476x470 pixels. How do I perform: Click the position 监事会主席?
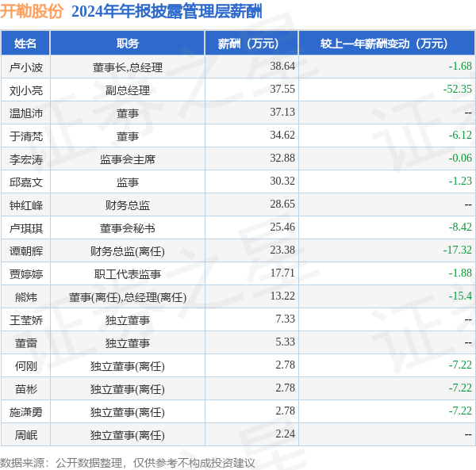[128, 159]
